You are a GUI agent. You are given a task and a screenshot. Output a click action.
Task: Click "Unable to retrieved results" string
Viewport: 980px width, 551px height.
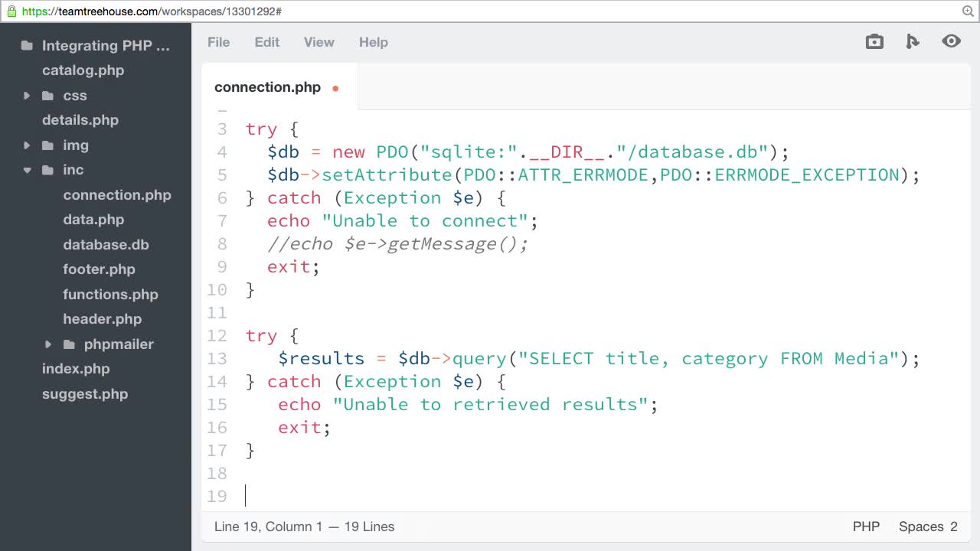[x=490, y=404]
